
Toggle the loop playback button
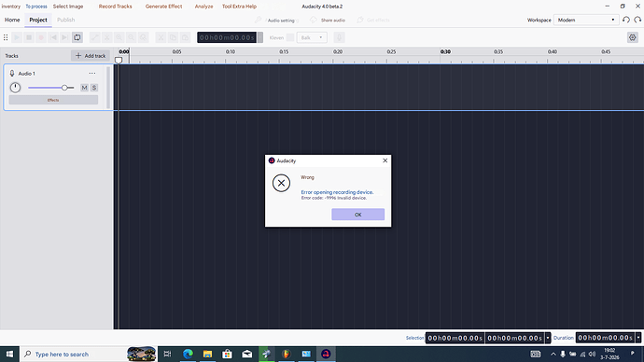(x=77, y=37)
